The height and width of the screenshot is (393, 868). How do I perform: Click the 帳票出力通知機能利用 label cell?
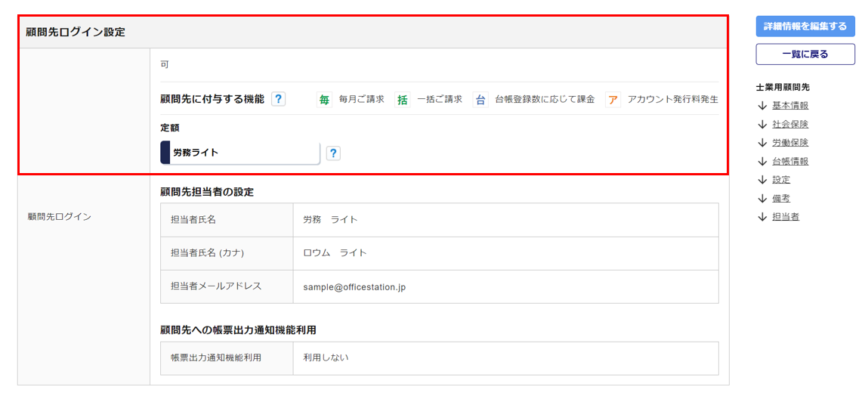tap(227, 358)
